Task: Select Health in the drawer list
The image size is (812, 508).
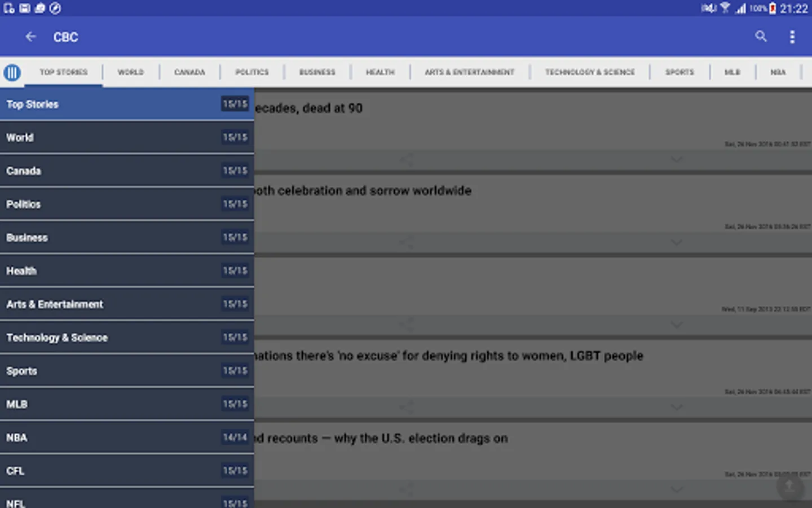Action: click(x=127, y=271)
